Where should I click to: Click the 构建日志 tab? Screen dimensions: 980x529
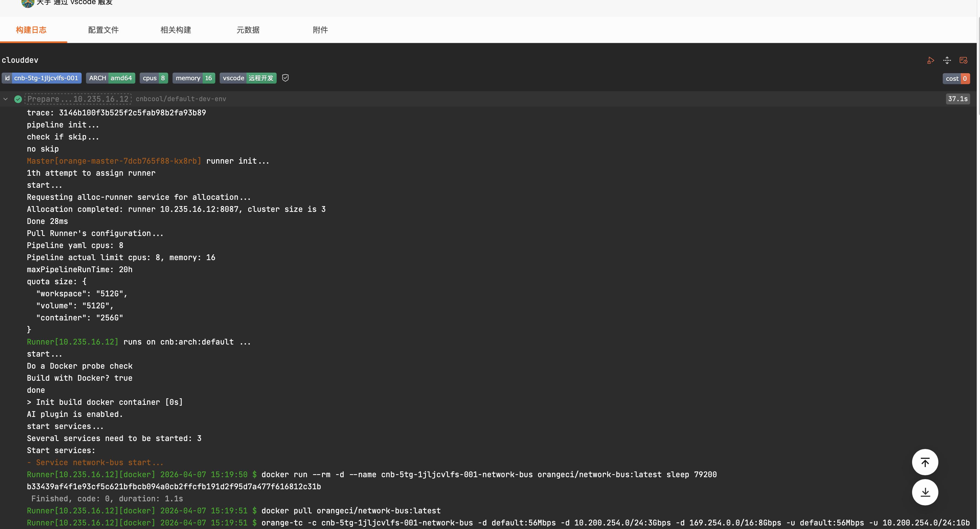31,30
